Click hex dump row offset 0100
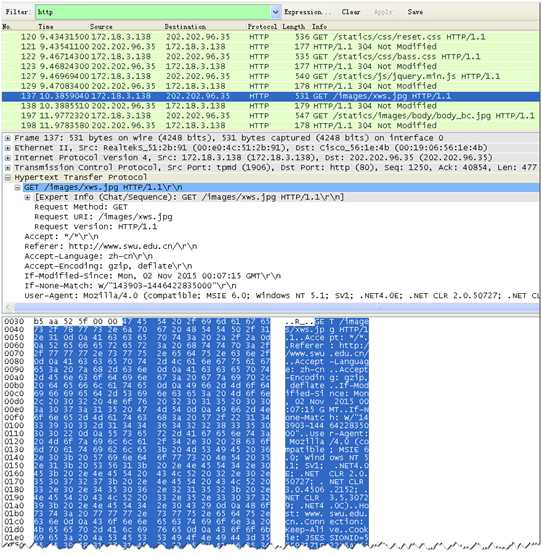Image resolution: width=542 pixels, height=555 pixels. pos(14,425)
